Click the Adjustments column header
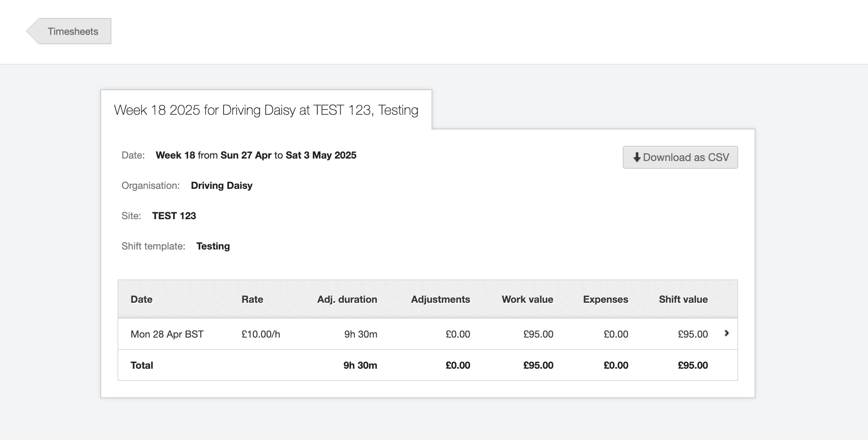The width and height of the screenshot is (868, 440). (x=440, y=299)
